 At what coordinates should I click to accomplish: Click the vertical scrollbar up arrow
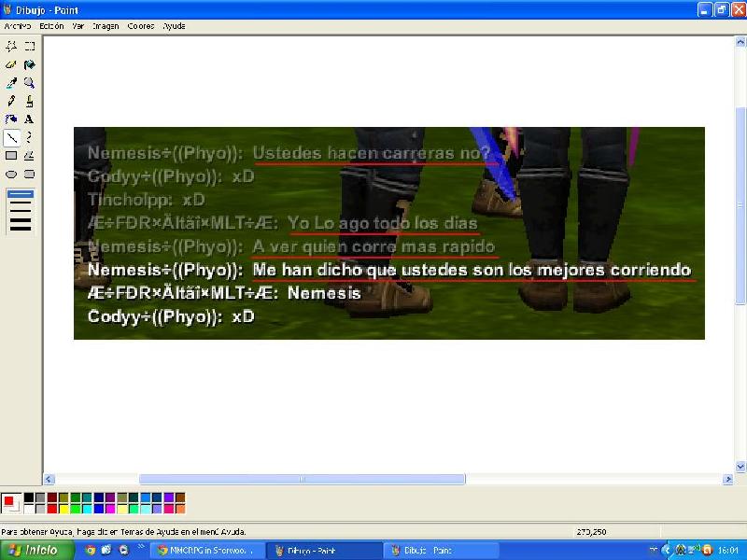pos(740,42)
